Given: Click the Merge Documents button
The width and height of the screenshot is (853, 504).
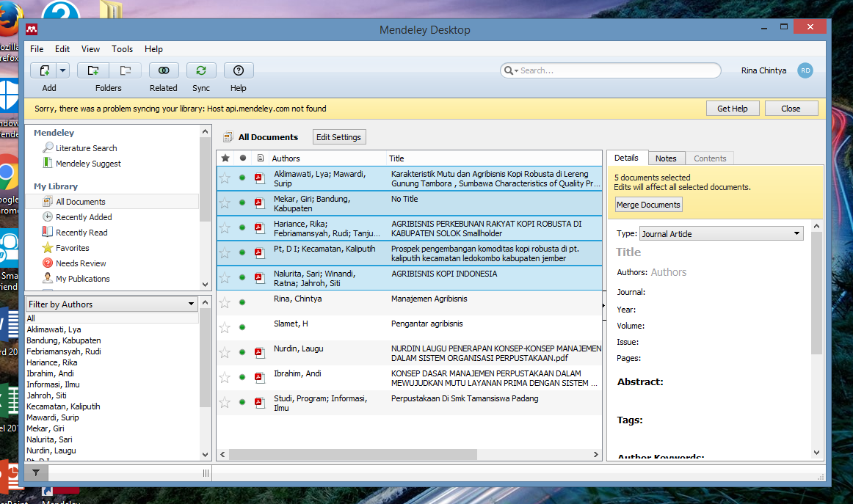Looking at the screenshot, I should pos(648,205).
